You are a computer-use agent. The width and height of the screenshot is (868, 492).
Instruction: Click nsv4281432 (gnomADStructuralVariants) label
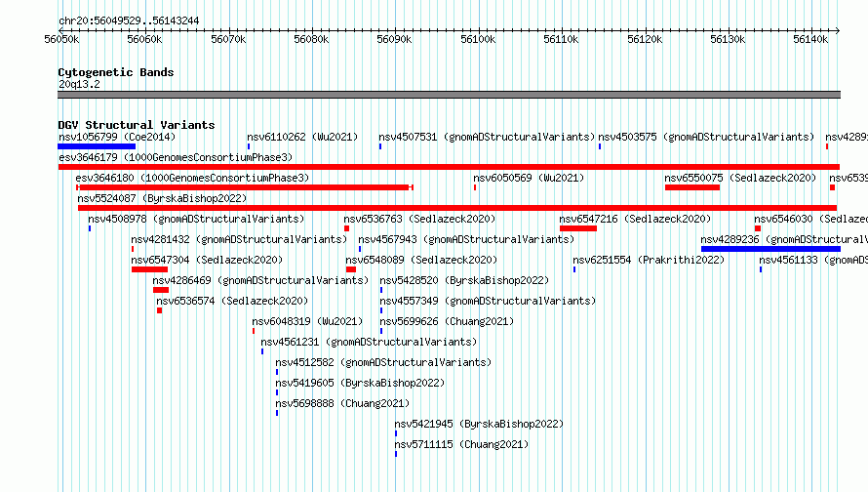[239, 239]
